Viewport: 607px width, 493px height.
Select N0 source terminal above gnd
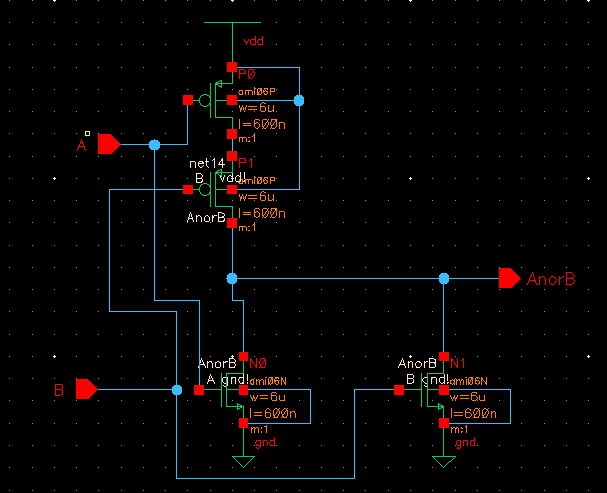(243, 423)
